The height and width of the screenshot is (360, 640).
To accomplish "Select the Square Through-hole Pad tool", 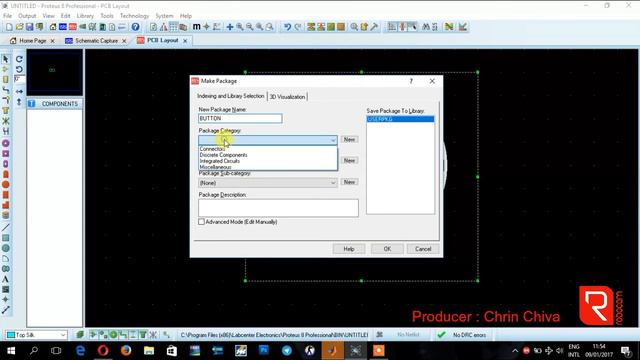I will (6, 153).
